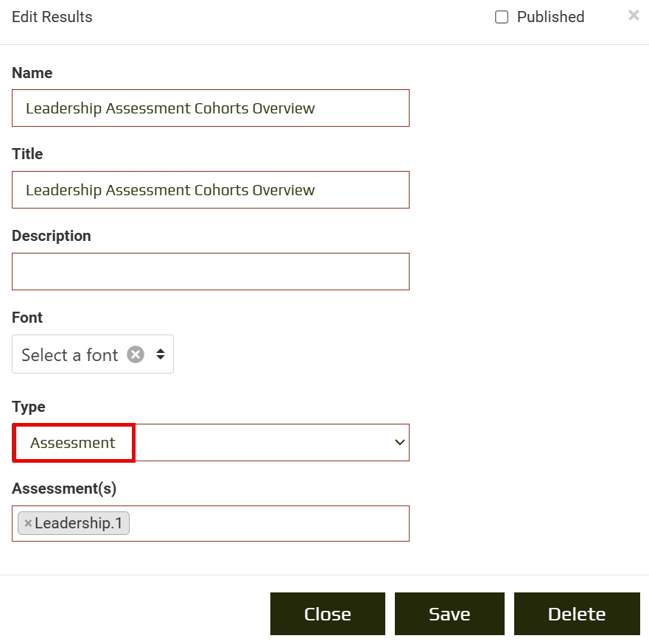Dismiss dialog using top-right X icon

pos(633,15)
